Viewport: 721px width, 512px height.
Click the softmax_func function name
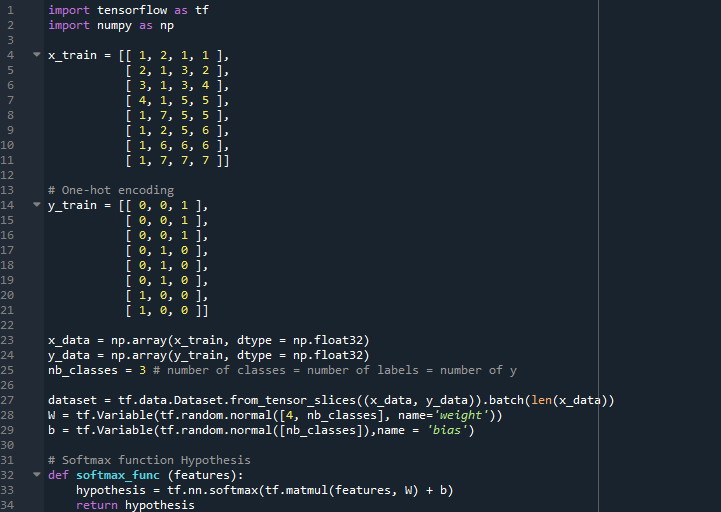coord(118,475)
